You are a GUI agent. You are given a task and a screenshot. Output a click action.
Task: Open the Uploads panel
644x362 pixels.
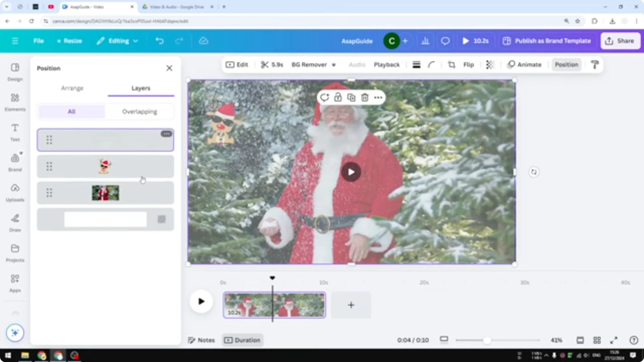[15, 191]
